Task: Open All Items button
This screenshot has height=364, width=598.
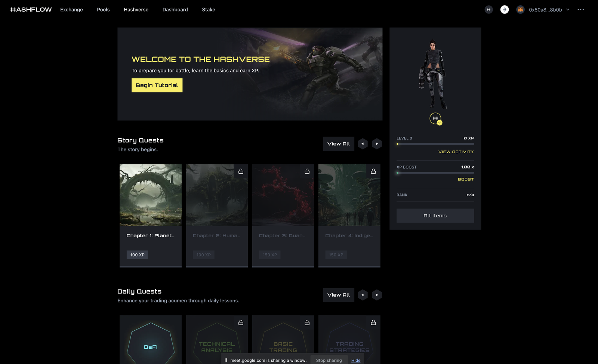Action: tap(435, 216)
